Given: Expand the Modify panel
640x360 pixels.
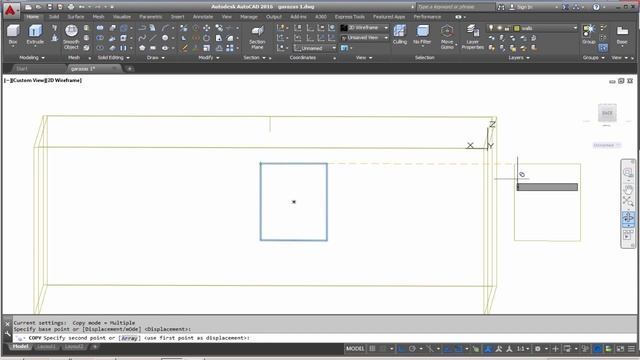Looking at the screenshot, I should [209, 58].
